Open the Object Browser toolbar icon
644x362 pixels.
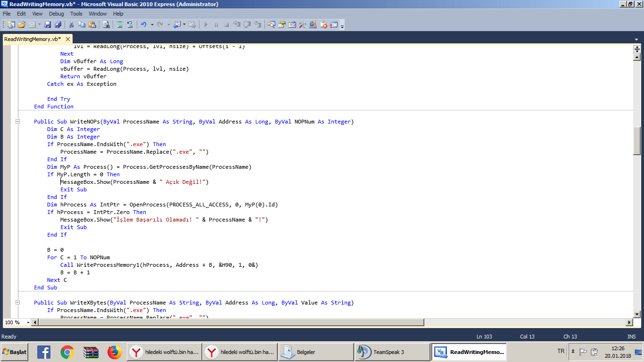[292, 25]
